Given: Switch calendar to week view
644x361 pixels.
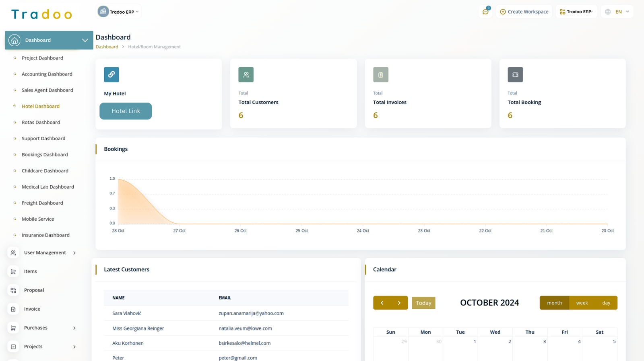Looking at the screenshot, I should (582, 303).
